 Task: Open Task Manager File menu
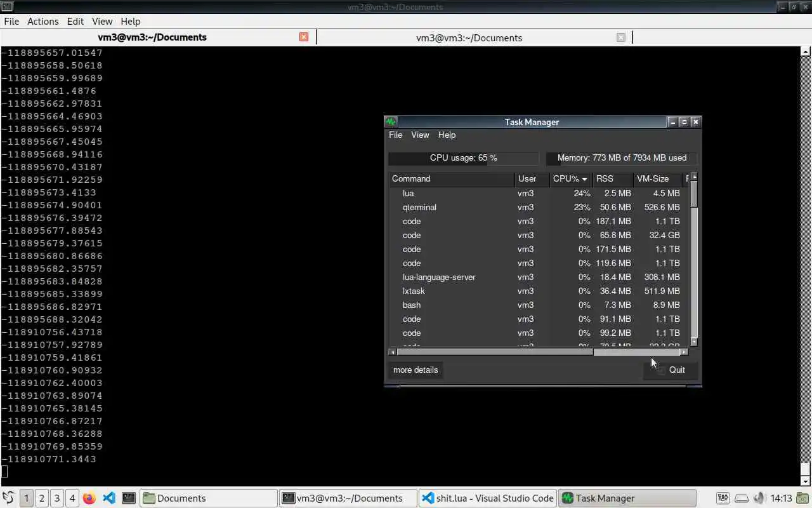pos(395,135)
